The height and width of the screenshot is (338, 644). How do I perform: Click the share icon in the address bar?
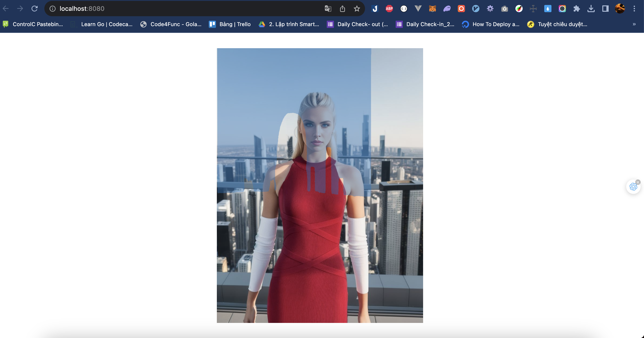pos(342,9)
